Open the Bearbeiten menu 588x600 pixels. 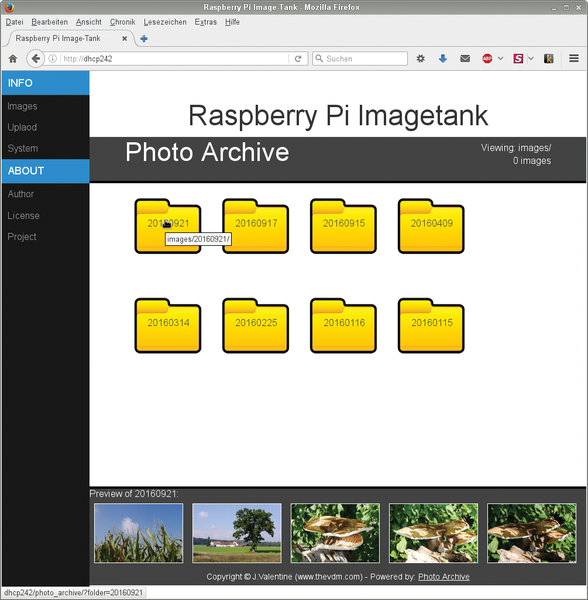[50, 22]
